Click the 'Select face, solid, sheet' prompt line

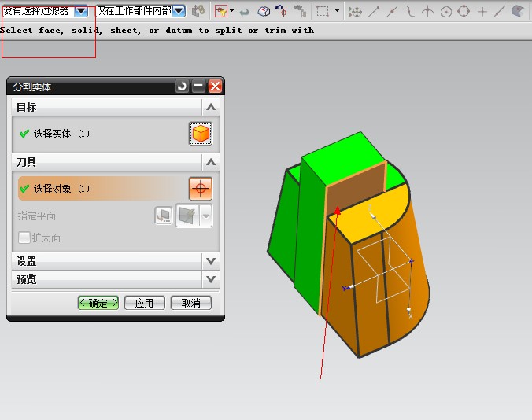(x=157, y=31)
